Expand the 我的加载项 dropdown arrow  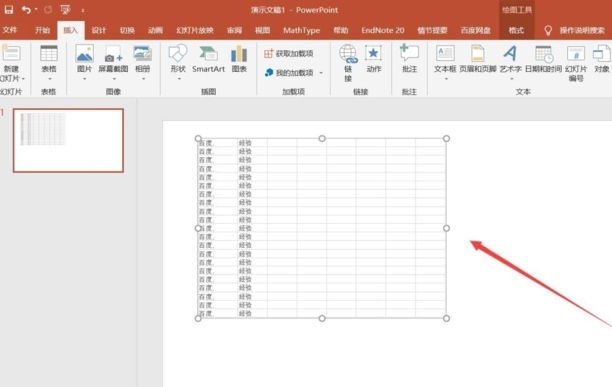[x=321, y=73]
